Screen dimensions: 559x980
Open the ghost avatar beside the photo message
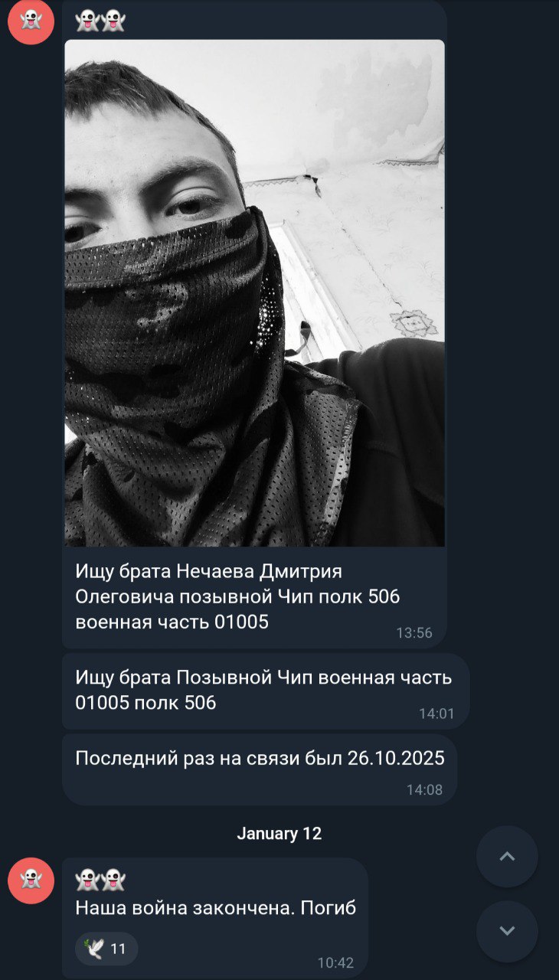click(31, 21)
